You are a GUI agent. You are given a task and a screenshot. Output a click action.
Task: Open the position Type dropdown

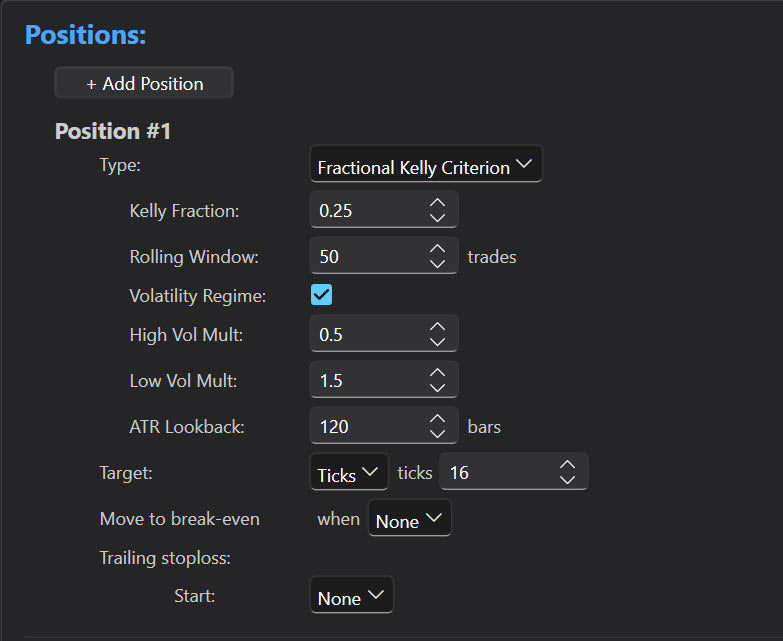pyautogui.click(x=425, y=166)
